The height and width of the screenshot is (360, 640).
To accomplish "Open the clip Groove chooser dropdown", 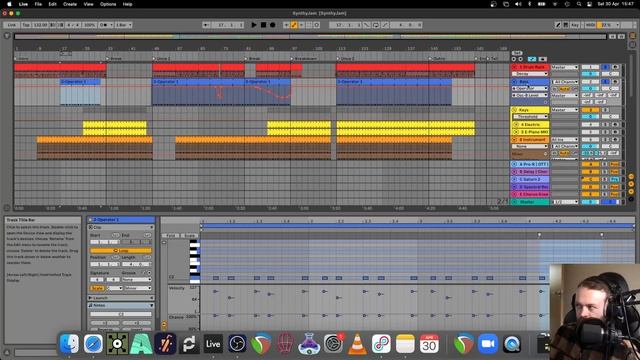I will tap(136, 280).
